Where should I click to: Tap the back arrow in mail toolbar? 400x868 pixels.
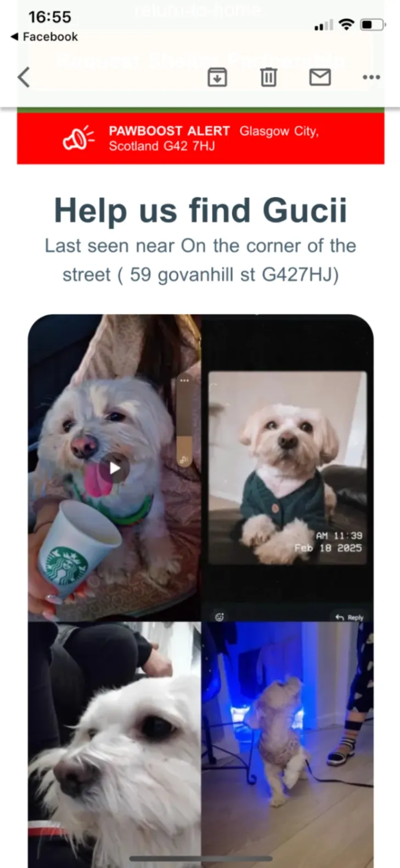[x=24, y=77]
